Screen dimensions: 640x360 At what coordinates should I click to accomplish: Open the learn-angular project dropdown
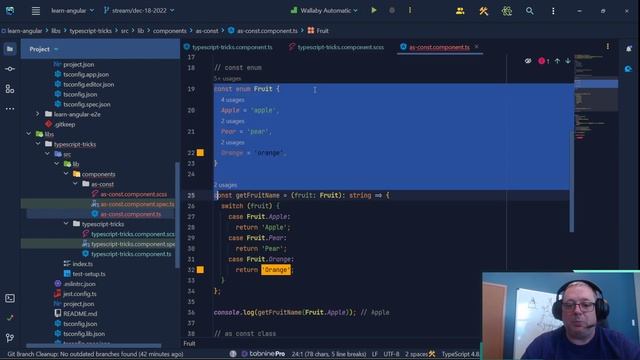(x=72, y=11)
